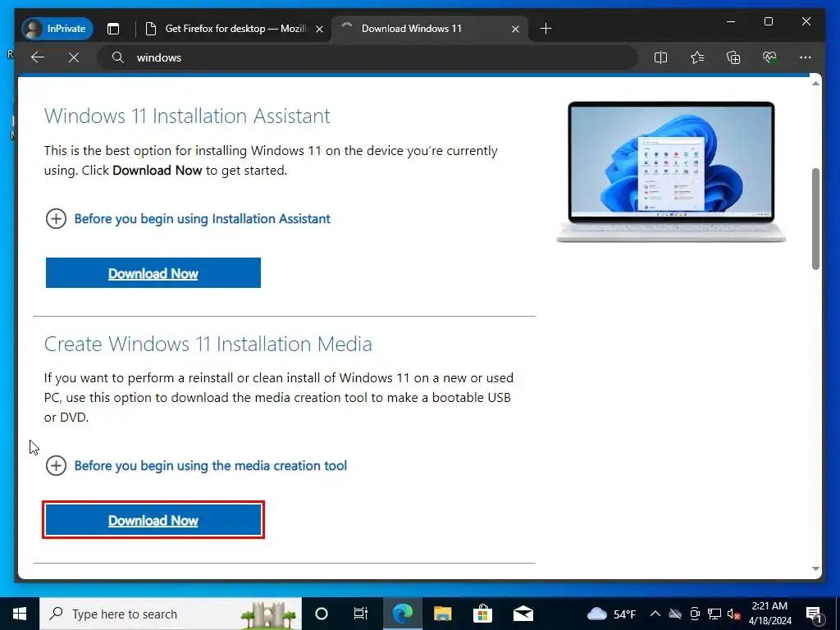This screenshot has width=840, height=630.
Task: Expand Before you begin using the media creation tool
Action: [196, 466]
